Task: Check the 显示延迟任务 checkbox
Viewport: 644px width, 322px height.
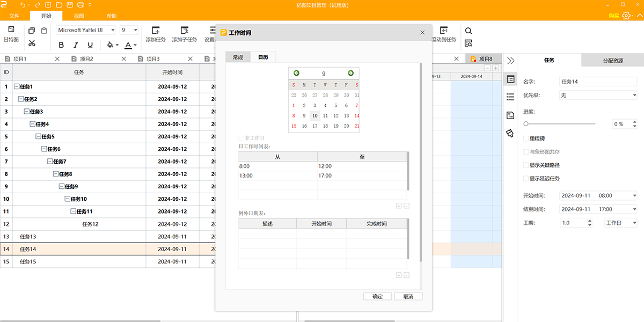Action: coord(526,179)
